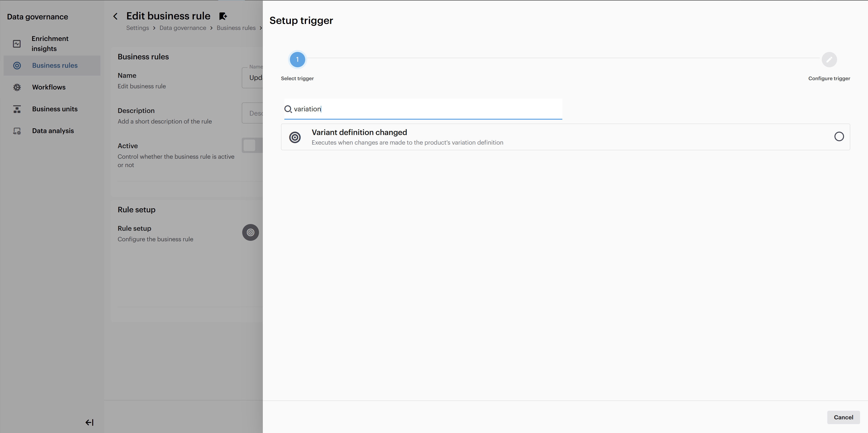The width and height of the screenshot is (868, 433).
Task: Open the Data governance breadcrumb link
Action: pos(183,28)
